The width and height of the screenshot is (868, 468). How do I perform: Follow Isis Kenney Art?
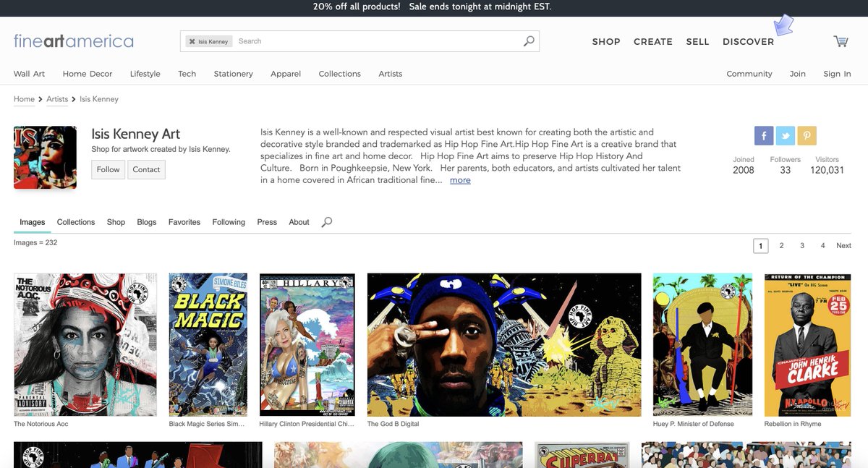click(x=108, y=169)
